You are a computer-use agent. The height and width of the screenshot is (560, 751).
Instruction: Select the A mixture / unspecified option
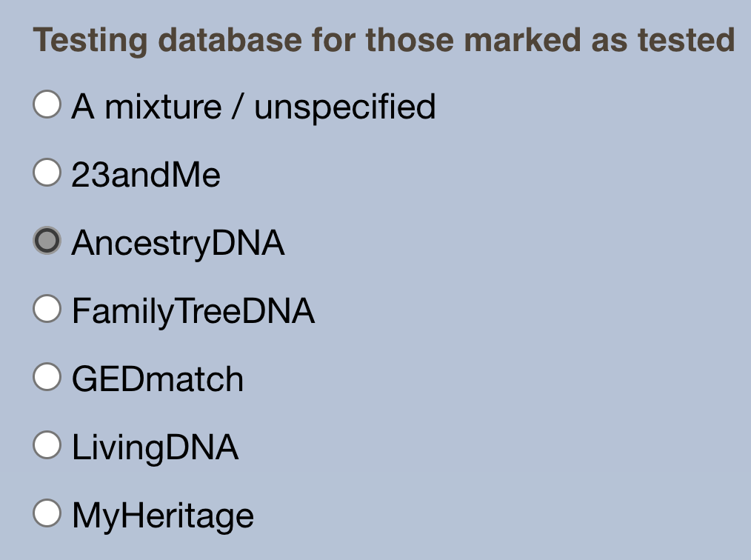click(47, 106)
